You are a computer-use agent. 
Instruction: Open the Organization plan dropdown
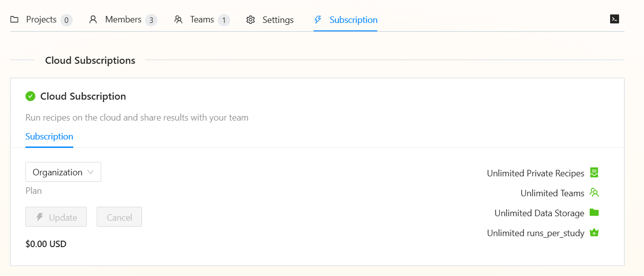tap(63, 172)
